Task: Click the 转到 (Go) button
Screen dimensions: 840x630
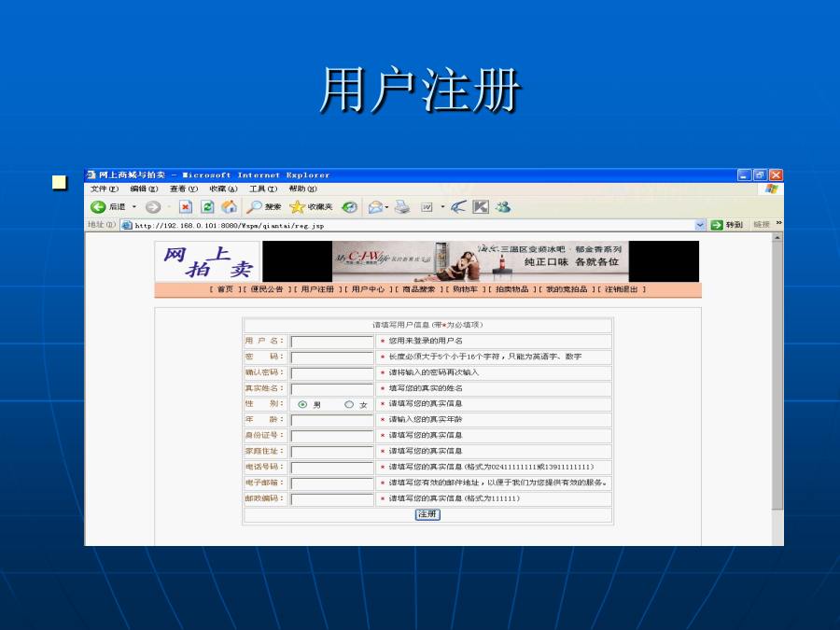Action: pos(727,225)
